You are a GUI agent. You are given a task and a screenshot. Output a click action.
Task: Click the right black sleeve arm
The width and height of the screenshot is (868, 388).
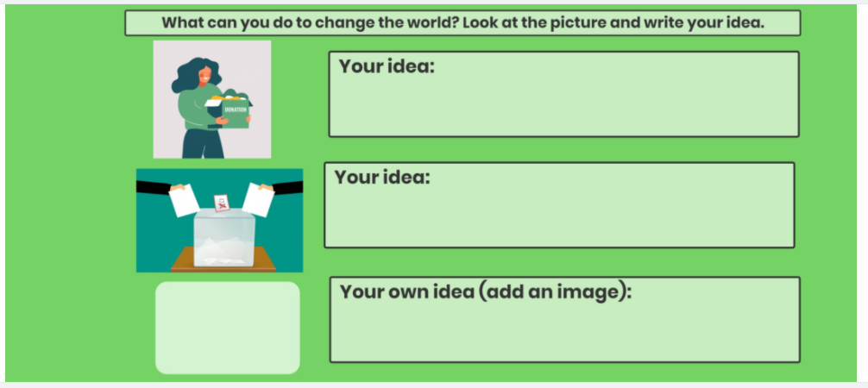point(289,185)
